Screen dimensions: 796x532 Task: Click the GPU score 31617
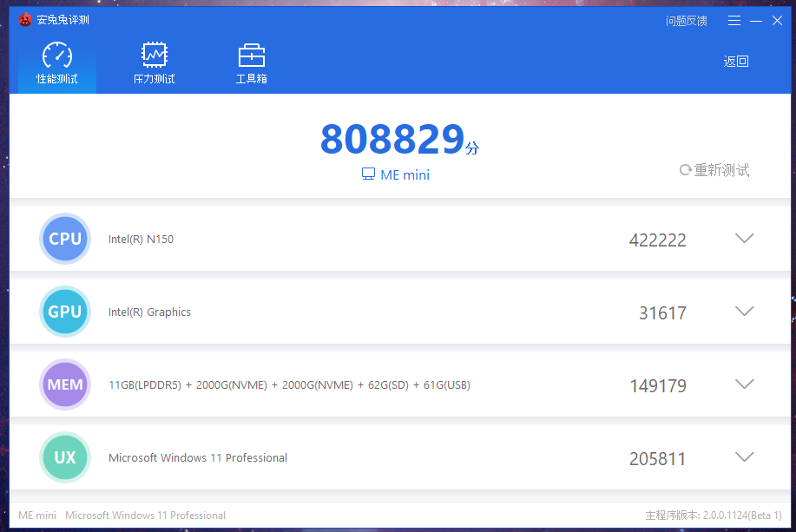tap(662, 313)
